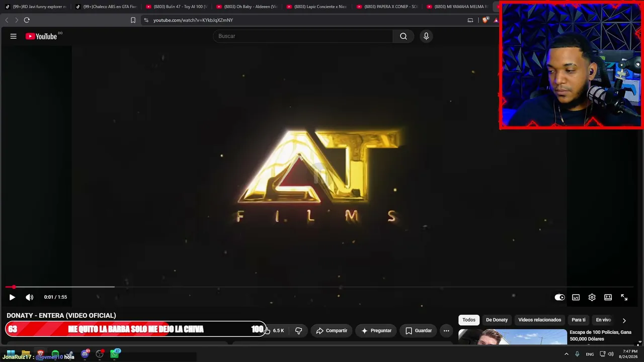Open the site settings icon beside the URL
The height and width of the screenshot is (362, 644).
tap(146, 20)
